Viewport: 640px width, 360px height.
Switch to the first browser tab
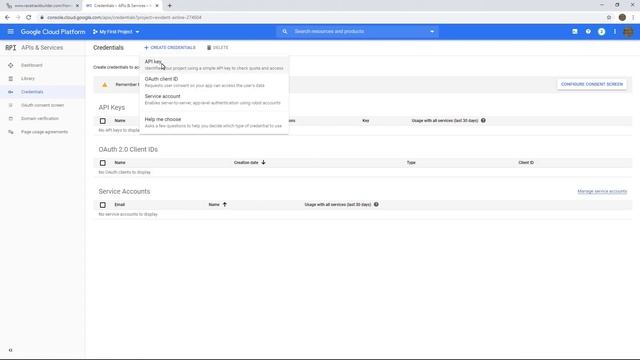(x=41, y=6)
